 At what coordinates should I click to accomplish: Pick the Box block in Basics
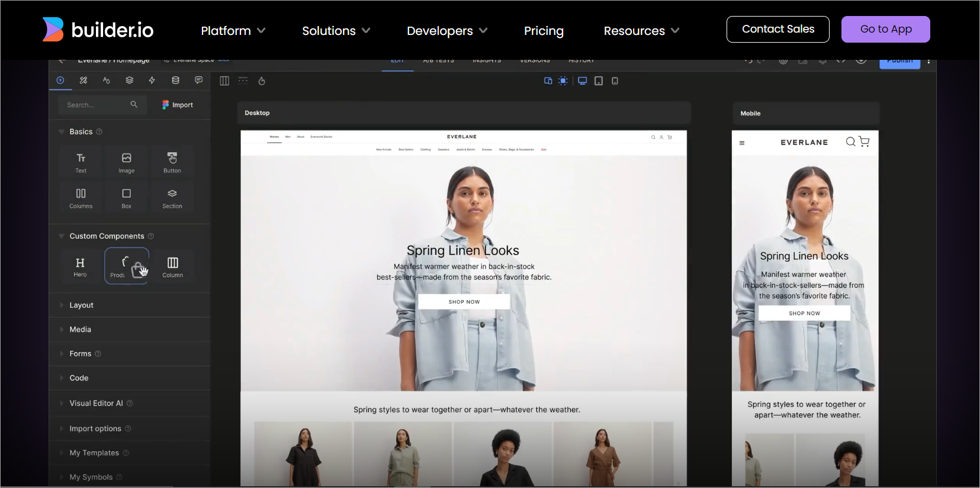pyautogui.click(x=127, y=198)
